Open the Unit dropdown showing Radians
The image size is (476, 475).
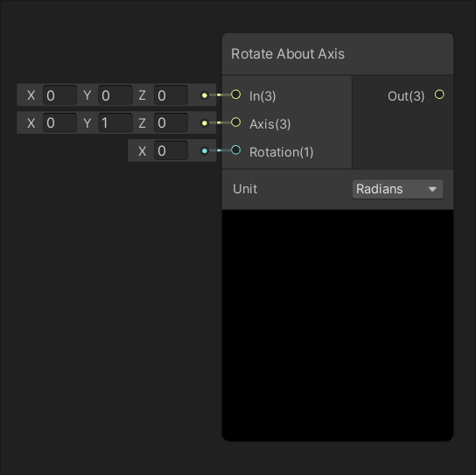397,189
